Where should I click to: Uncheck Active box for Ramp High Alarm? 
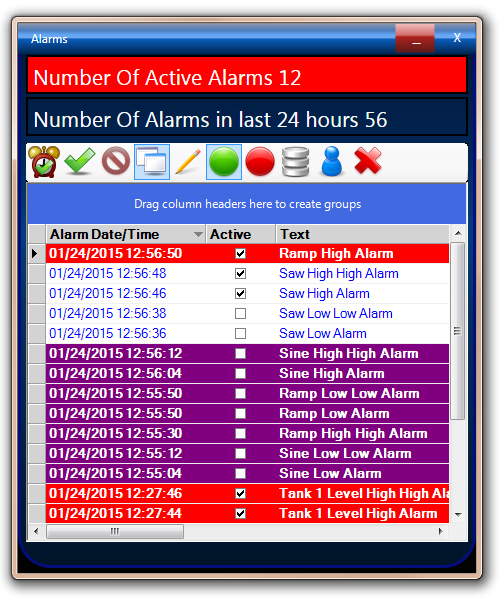click(240, 253)
